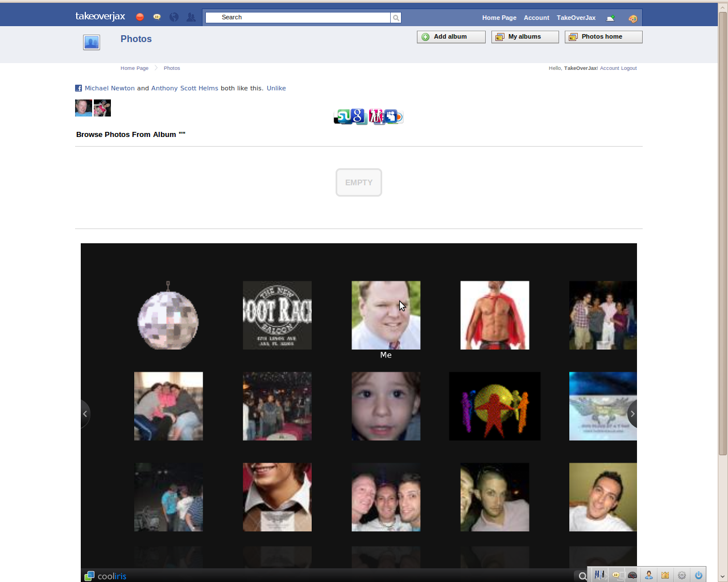This screenshot has width=728, height=582.
Task: Open the disco ball photo thumbnail
Action: [168, 316]
